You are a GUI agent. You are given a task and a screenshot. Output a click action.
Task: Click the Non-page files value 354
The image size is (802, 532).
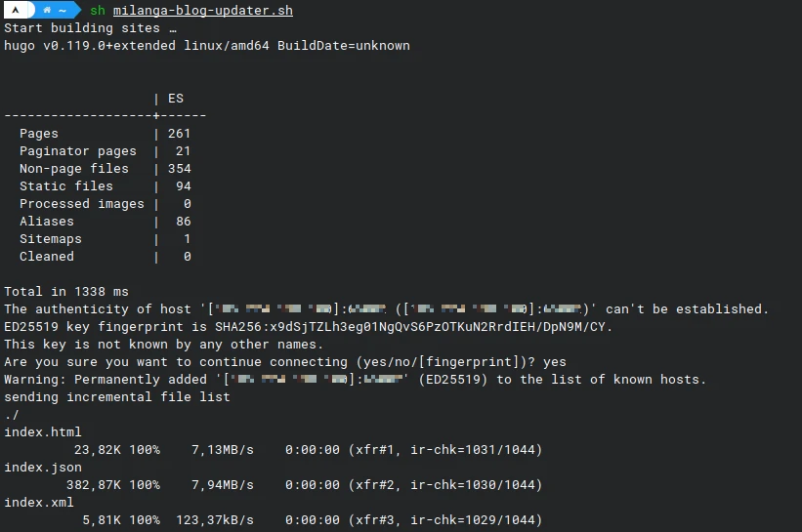(179, 169)
